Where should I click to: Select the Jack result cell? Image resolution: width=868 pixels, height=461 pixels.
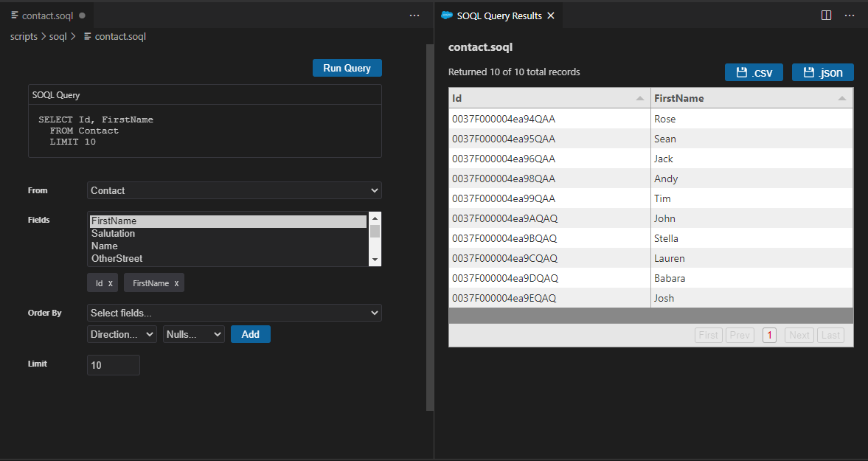(x=751, y=159)
